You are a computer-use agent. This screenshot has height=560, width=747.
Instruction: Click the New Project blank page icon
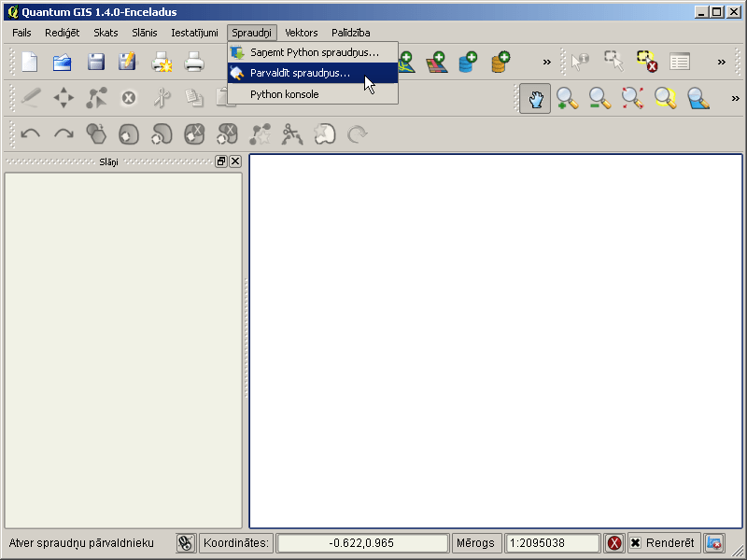point(30,62)
